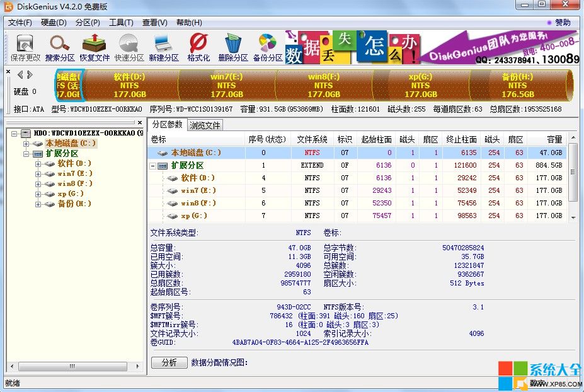584x392 pixels.
Task: Open the 文件(F) menu
Action: tap(20, 23)
